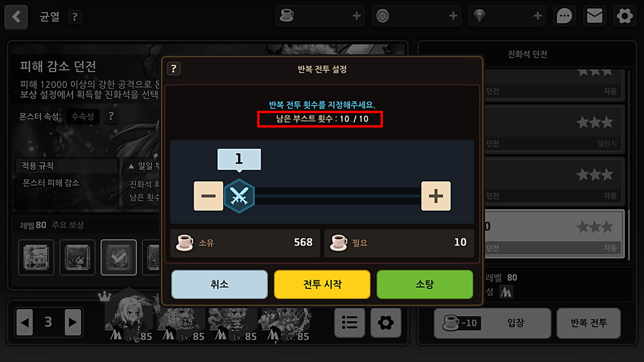
Task: Toggle the checked reward selection box
Action: 119,257
